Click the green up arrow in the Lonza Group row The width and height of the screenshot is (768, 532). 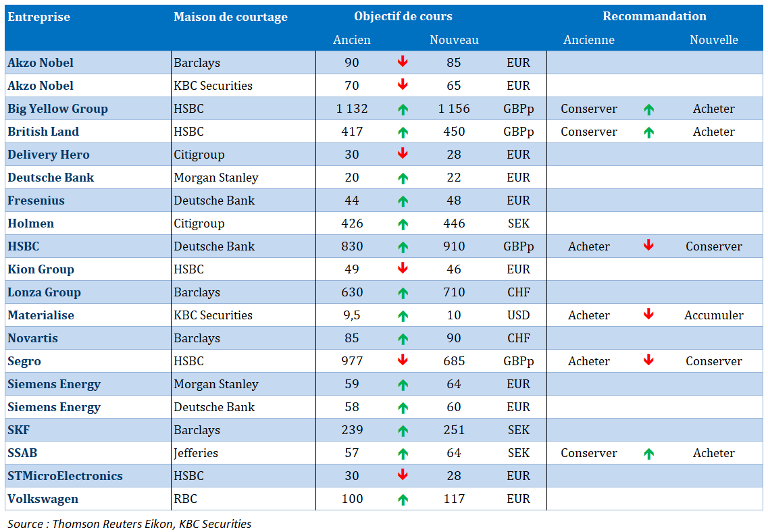403,293
